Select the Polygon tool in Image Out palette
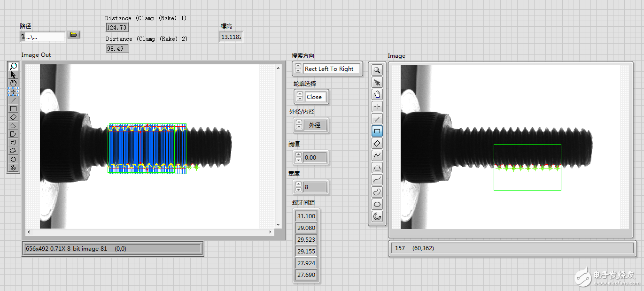This screenshot has width=644, height=291. coord(14,134)
